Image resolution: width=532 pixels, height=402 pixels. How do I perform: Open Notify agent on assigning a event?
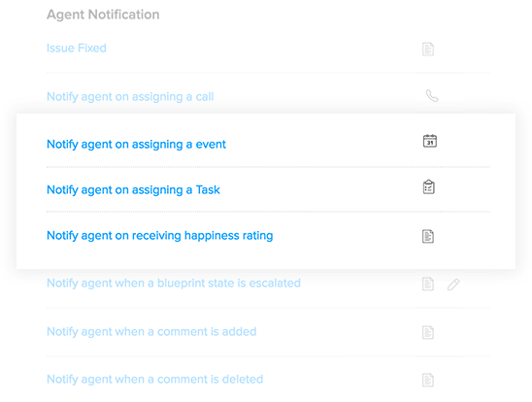[x=136, y=144]
